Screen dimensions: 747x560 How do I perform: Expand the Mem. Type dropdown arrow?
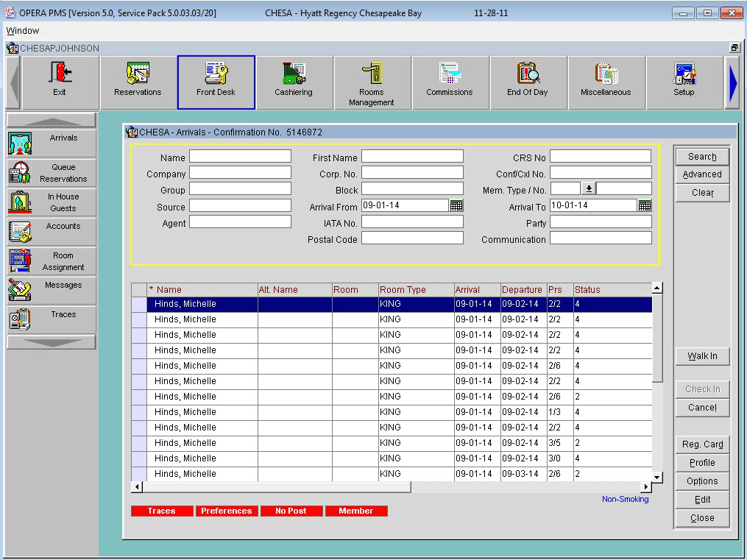tap(589, 189)
